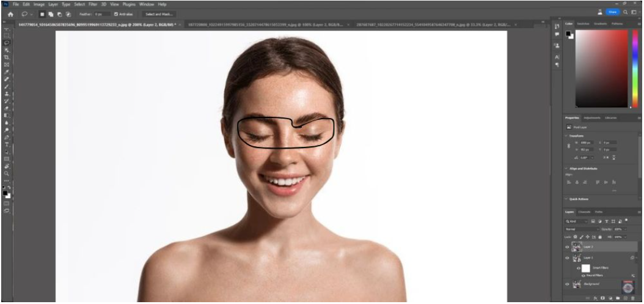Open the workspace switcher dropdown
The height and width of the screenshot is (304, 644).
[634, 12]
